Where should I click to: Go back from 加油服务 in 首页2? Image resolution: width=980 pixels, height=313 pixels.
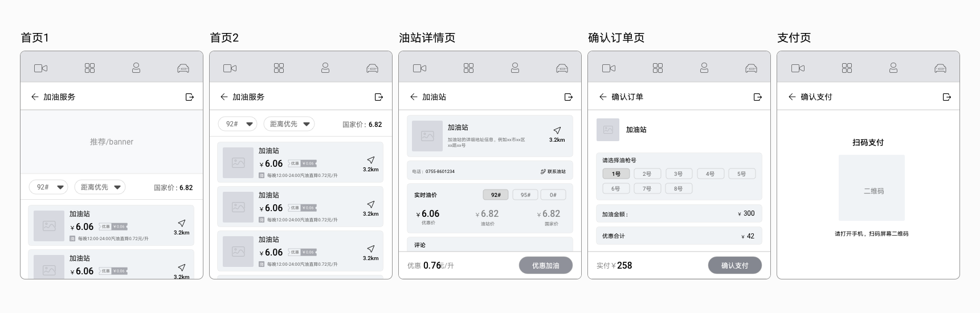(224, 97)
